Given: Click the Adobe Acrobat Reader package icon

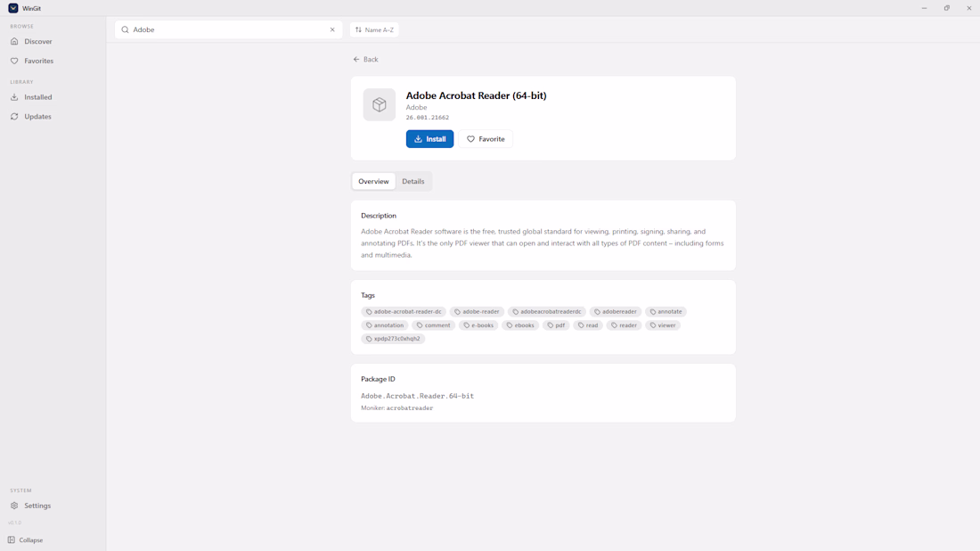Looking at the screenshot, I should [380, 104].
